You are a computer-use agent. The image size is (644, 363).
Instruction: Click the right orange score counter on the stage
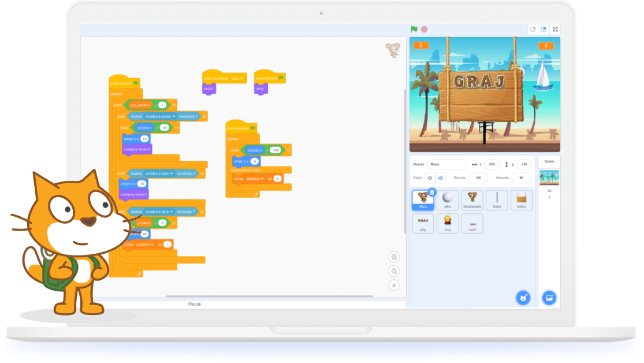pos(546,46)
